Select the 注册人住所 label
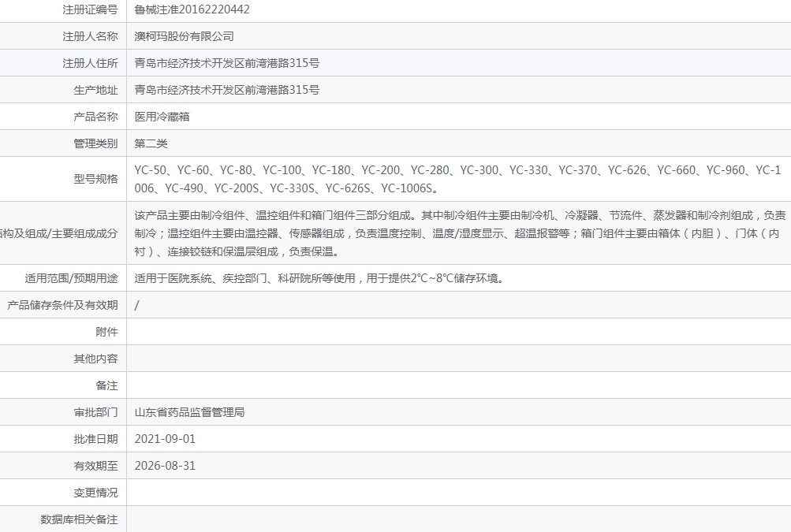 pos(90,63)
